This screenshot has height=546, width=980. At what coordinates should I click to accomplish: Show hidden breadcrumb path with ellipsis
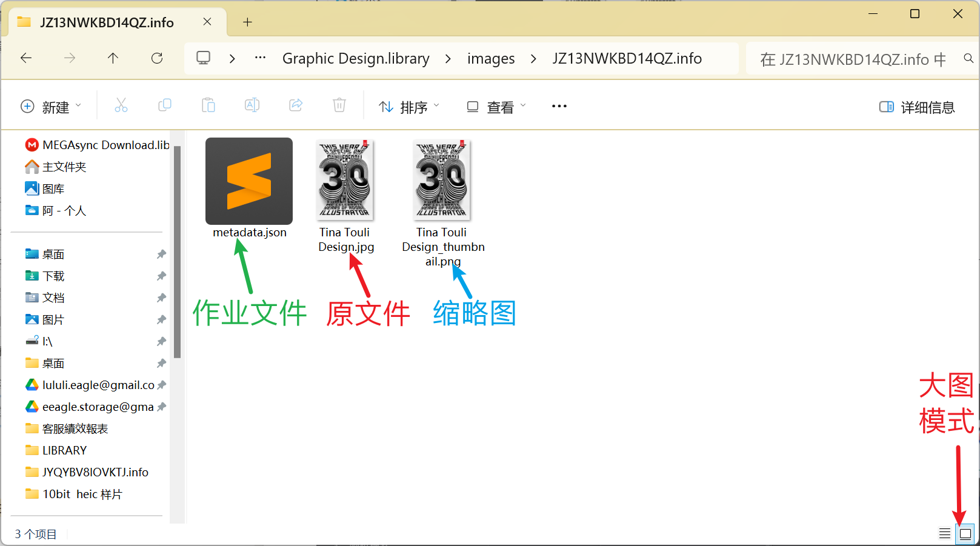(x=260, y=58)
